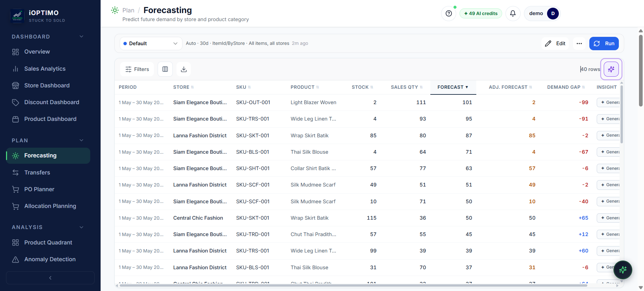Image resolution: width=644 pixels, height=291 pixels.
Task: Go to Overview in sidebar
Action: point(48,52)
